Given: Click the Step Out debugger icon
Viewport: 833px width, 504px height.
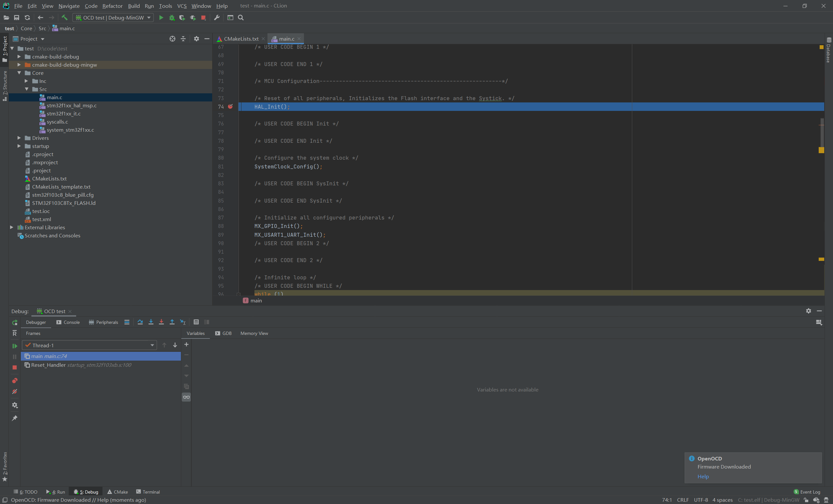Looking at the screenshot, I should coord(172,322).
